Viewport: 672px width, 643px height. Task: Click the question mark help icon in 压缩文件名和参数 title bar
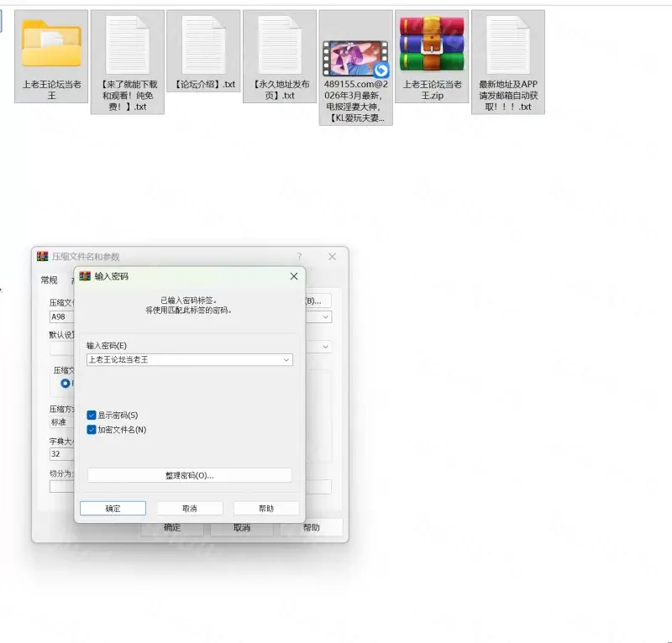point(299,257)
